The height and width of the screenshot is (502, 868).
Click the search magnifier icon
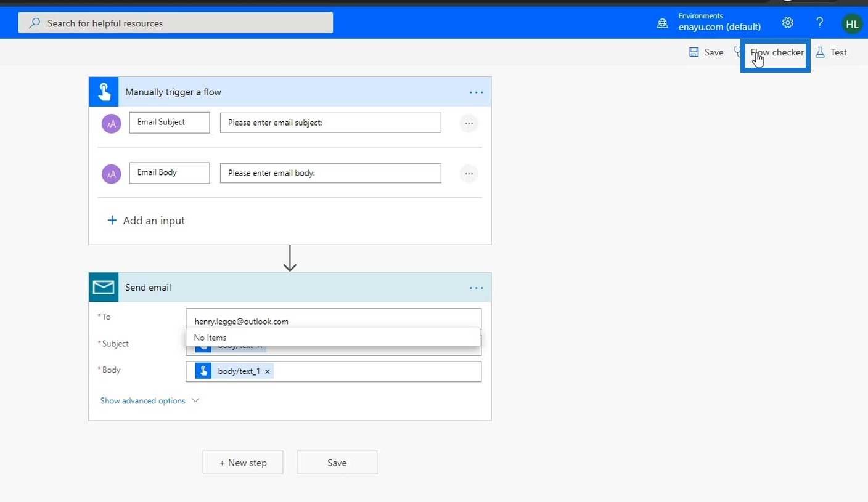[x=35, y=23]
